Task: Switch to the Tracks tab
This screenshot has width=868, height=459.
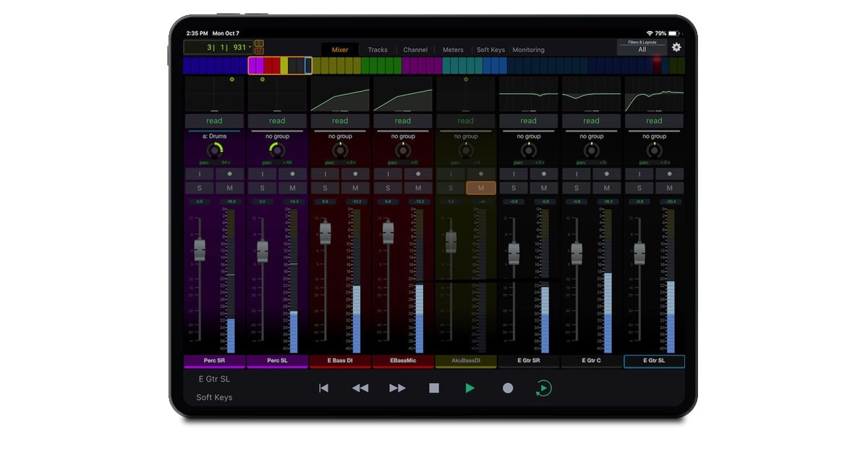Action: click(378, 50)
